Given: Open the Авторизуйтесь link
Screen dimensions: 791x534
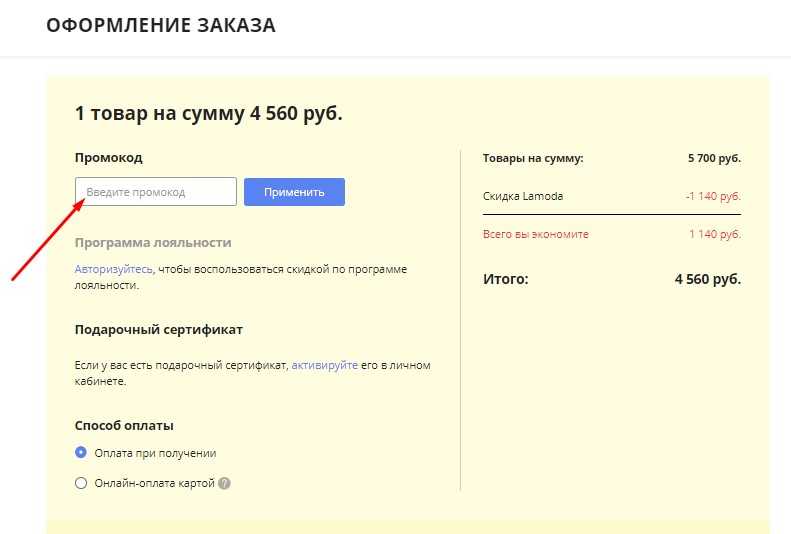Looking at the screenshot, I should click(114, 269).
